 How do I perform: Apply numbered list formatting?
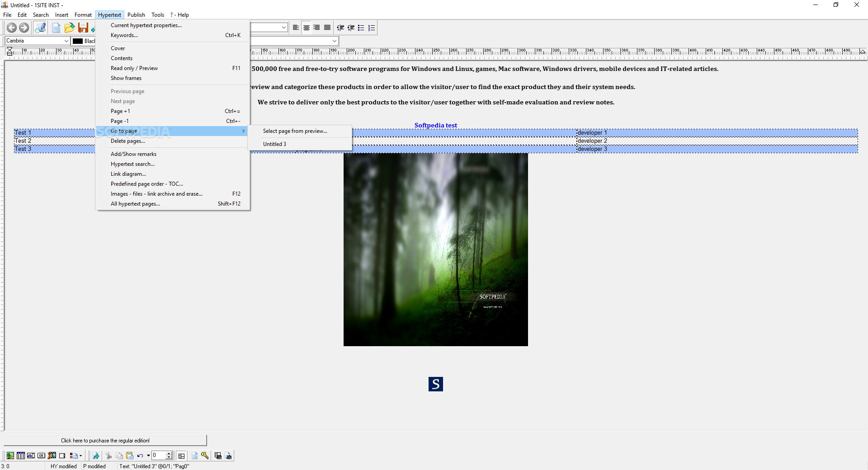tap(372, 28)
